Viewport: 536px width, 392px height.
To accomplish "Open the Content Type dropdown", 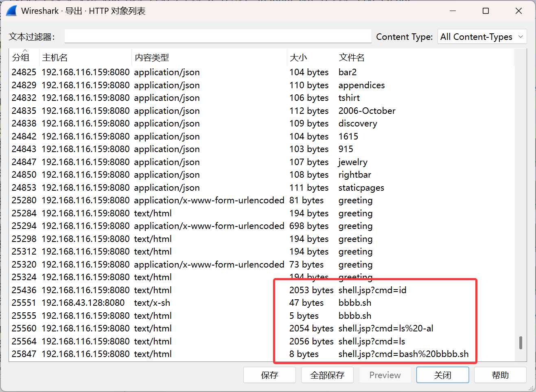I will (482, 37).
